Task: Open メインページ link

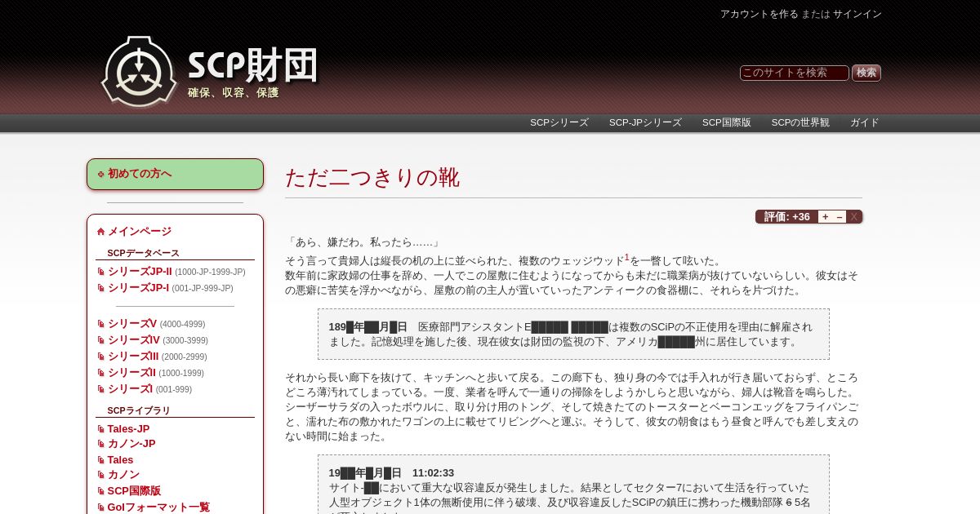Action: (x=140, y=231)
